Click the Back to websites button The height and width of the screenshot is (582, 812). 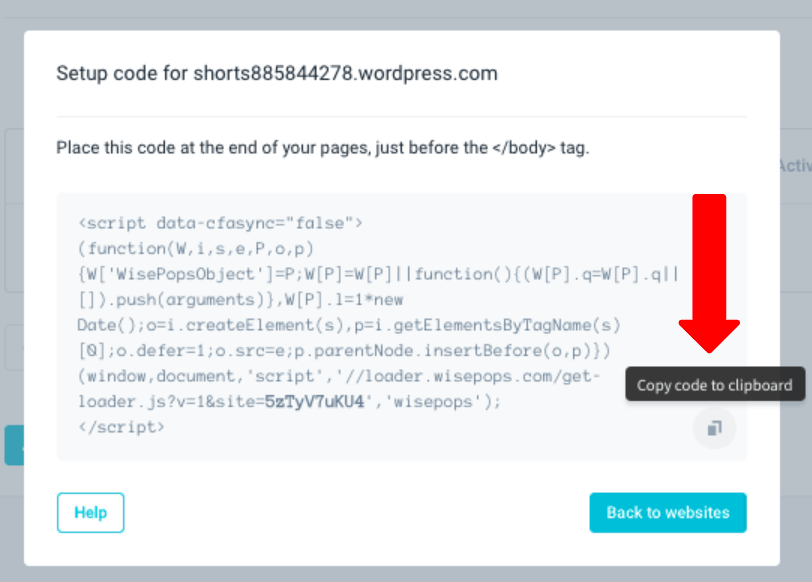[667, 512]
